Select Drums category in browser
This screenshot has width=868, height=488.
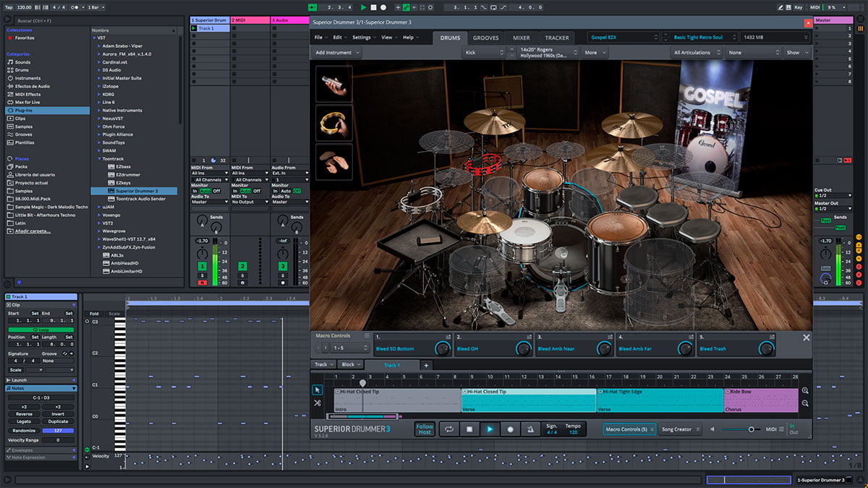pyautogui.click(x=22, y=70)
